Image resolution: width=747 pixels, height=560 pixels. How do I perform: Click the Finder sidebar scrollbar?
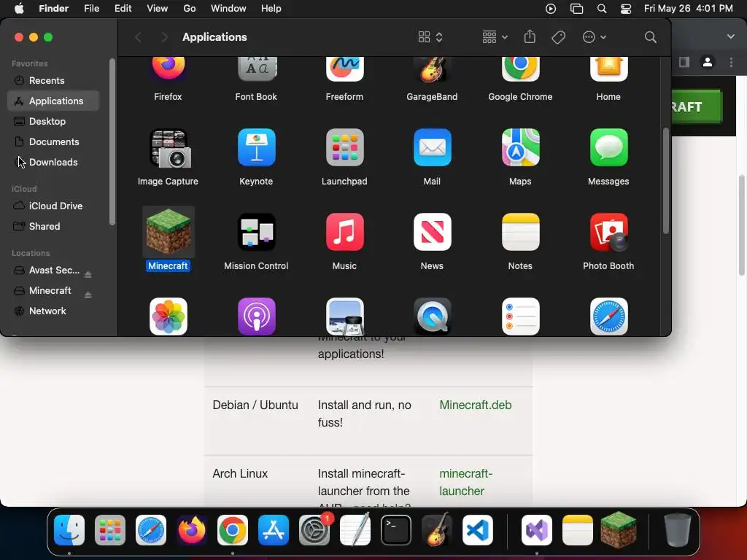tap(112, 141)
